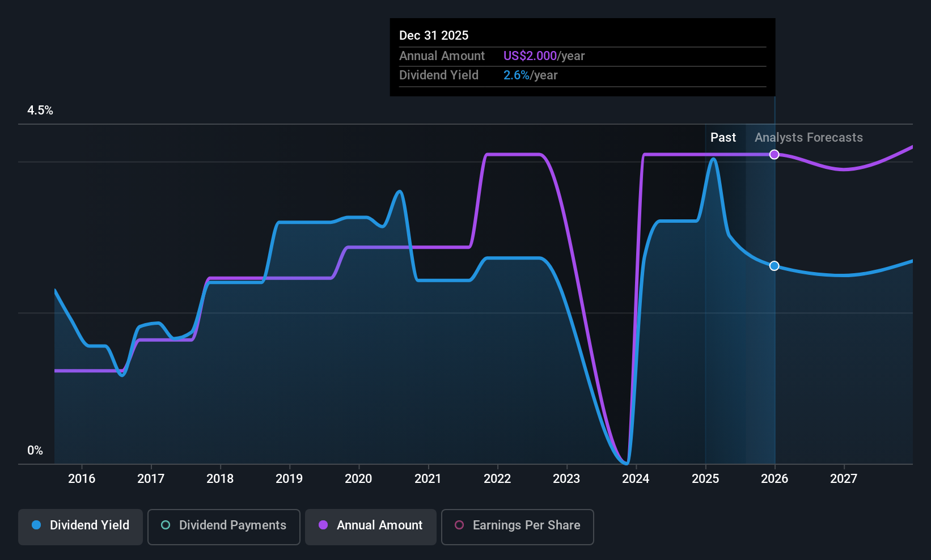The width and height of the screenshot is (931, 560).
Task: Click US$2.000/year value in tooltip
Action: 544,56
